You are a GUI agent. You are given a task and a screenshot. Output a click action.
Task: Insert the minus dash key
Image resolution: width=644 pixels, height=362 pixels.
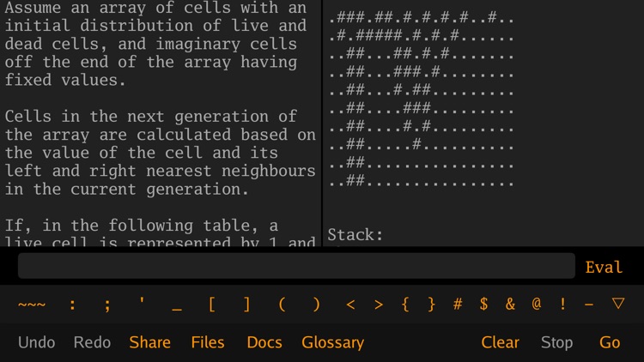pyautogui.click(x=589, y=305)
